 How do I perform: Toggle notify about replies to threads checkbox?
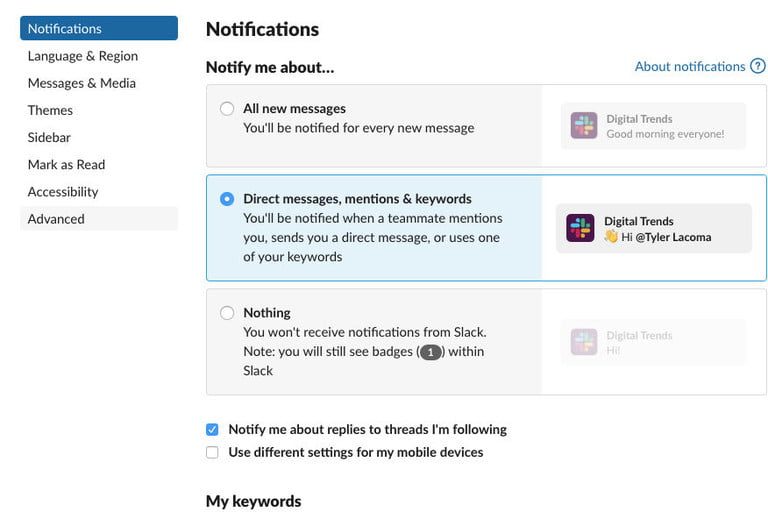click(x=212, y=430)
